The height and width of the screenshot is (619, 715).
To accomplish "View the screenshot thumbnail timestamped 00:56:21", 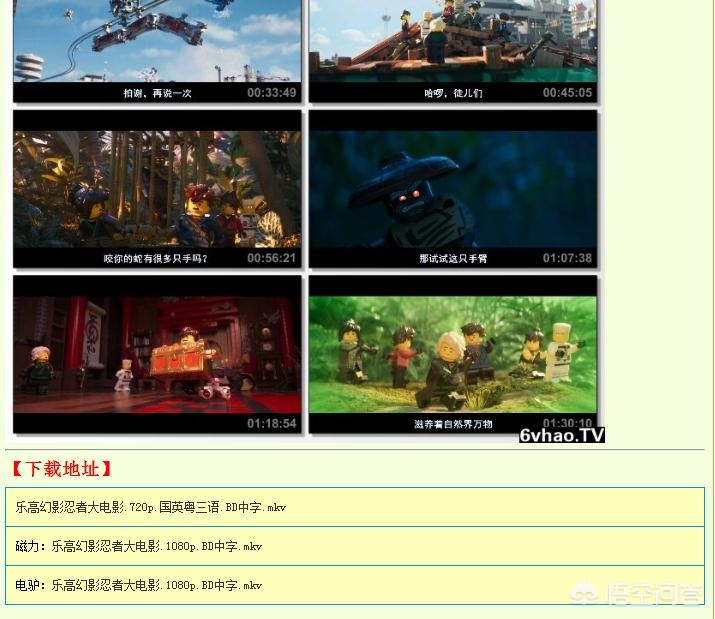I will point(157,189).
